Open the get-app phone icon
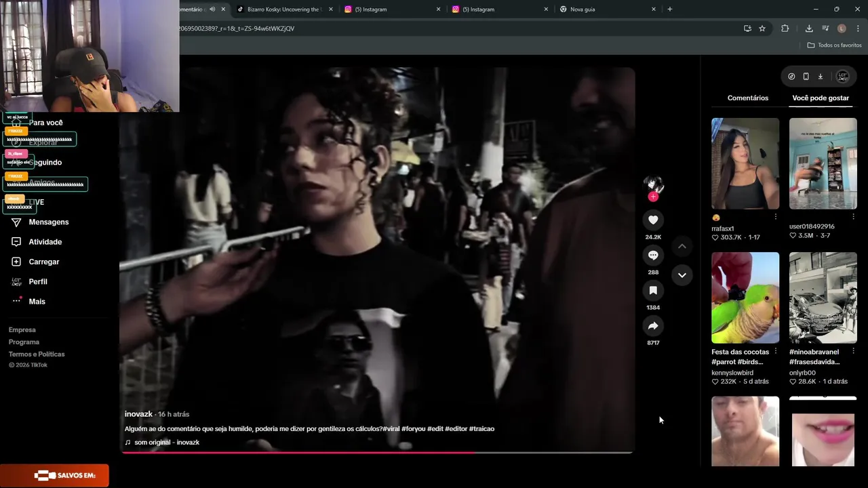 tap(806, 77)
